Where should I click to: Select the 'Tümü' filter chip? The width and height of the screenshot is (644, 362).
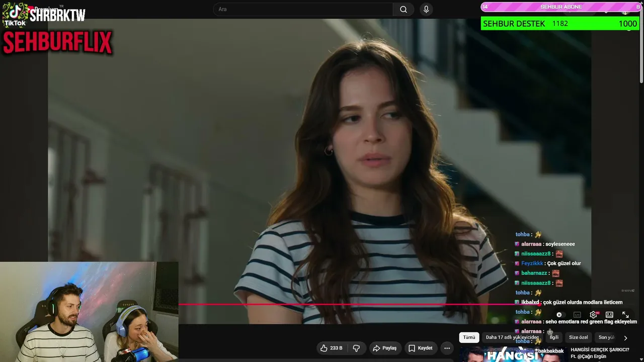tap(469, 337)
